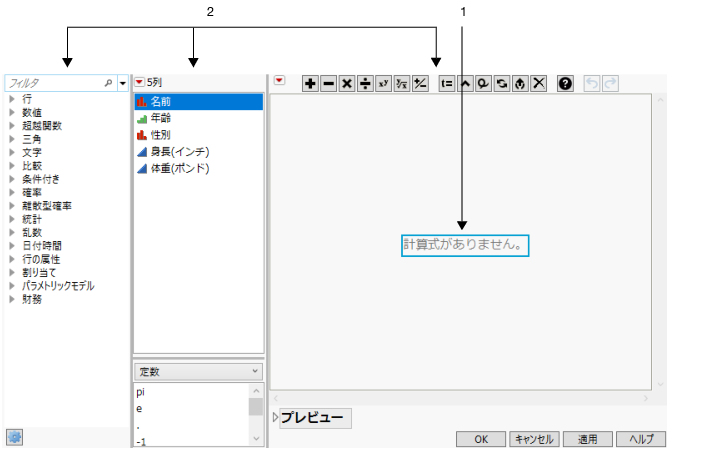Expand the プレビュー section

pos(275,417)
